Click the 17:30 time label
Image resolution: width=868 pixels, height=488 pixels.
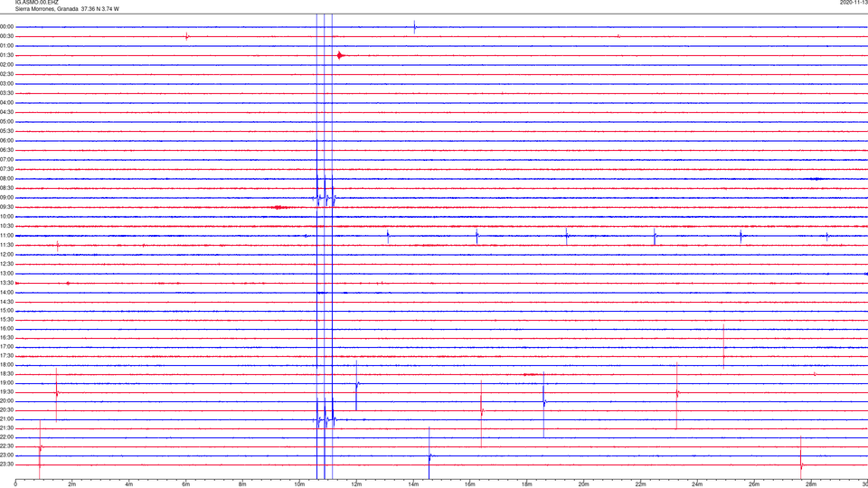[x=7, y=356]
